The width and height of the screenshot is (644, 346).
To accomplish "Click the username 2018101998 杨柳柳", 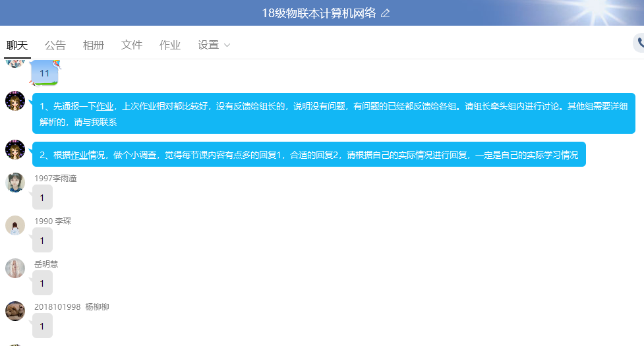I will pyautogui.click(x=71, y=307).
